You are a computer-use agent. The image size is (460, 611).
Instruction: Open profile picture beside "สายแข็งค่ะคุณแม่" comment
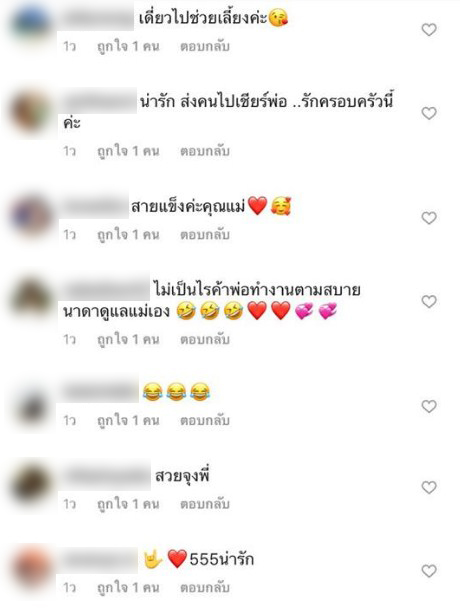coord(31,216)
